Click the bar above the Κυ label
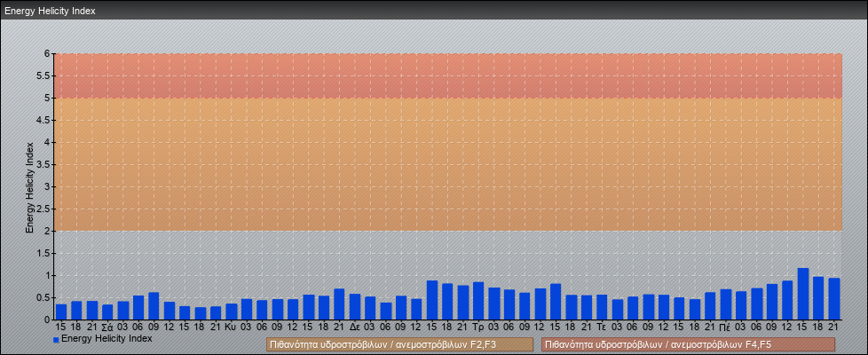Viewport: 868px width, 355px height. pyautogui.click(x=231, y=312)
